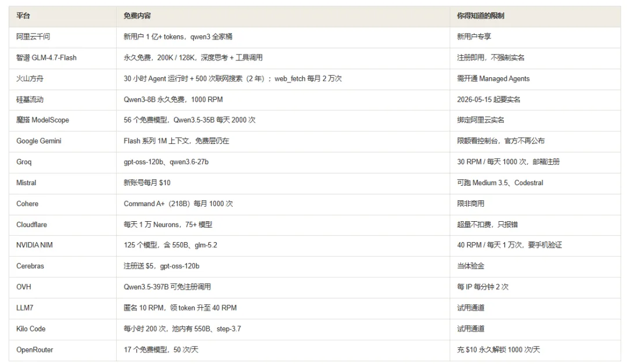Click text 56 个免费模型
Image resolution: width=627 pixels, height=364 pixels.
click(x=146, y=120)
